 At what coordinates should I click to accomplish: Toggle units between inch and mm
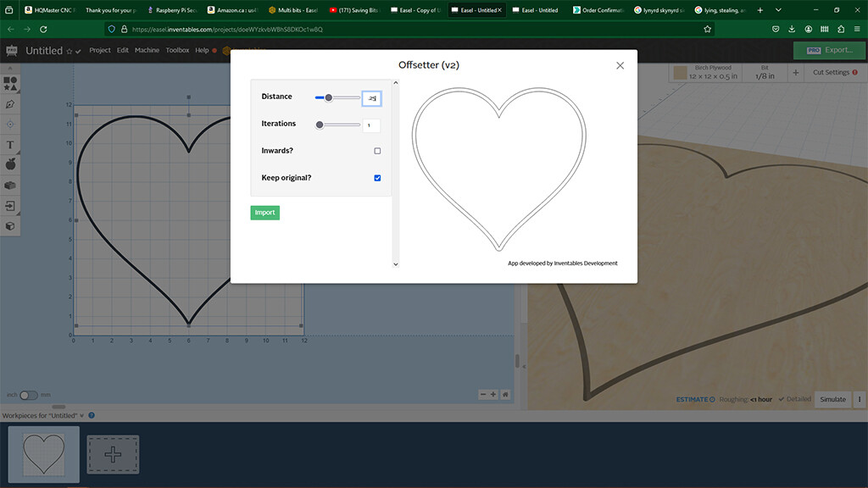coord(29,395)
